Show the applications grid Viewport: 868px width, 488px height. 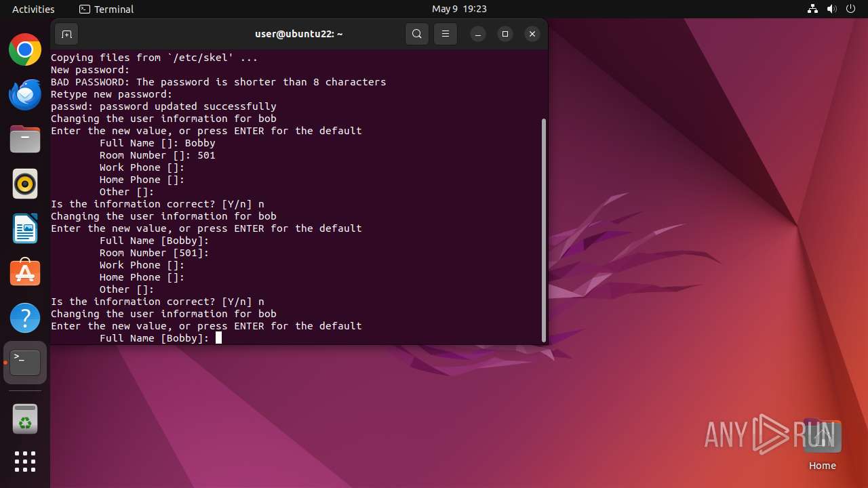click(x=25, y=462)
